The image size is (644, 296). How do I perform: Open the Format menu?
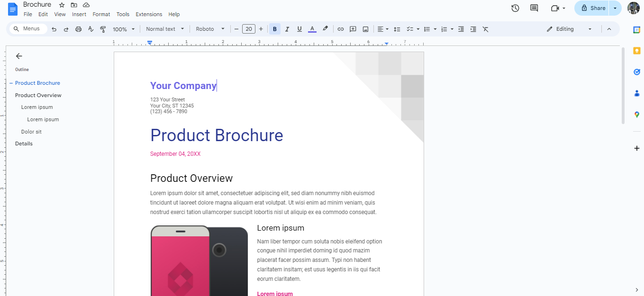point(101,14)
